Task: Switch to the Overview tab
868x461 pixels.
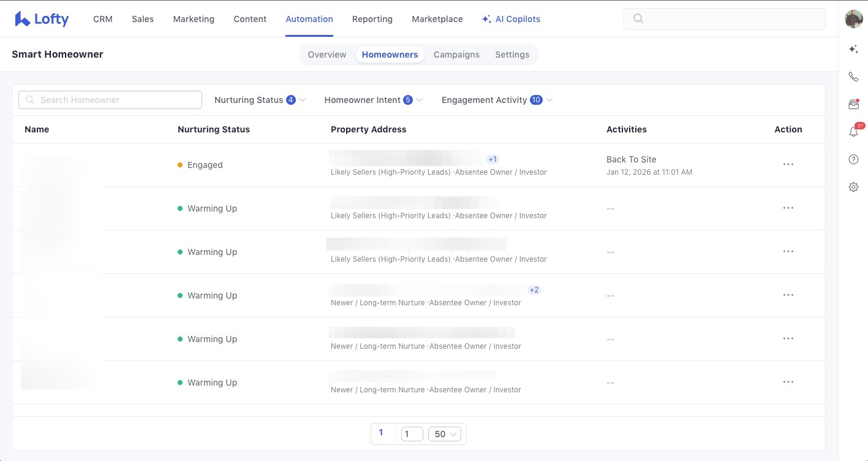Action: (326, 55)
